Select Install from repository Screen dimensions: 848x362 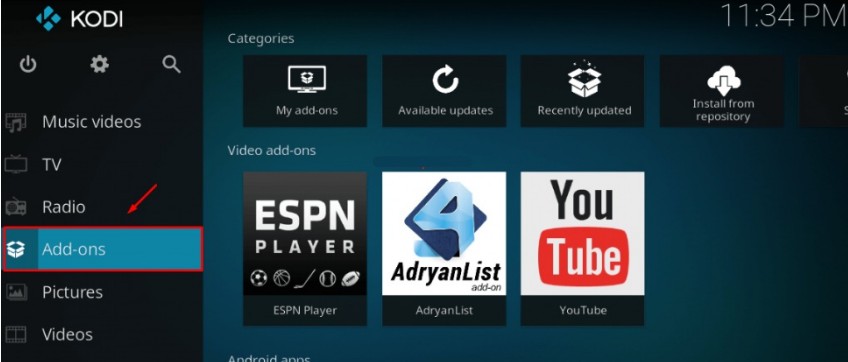[721, 91]
